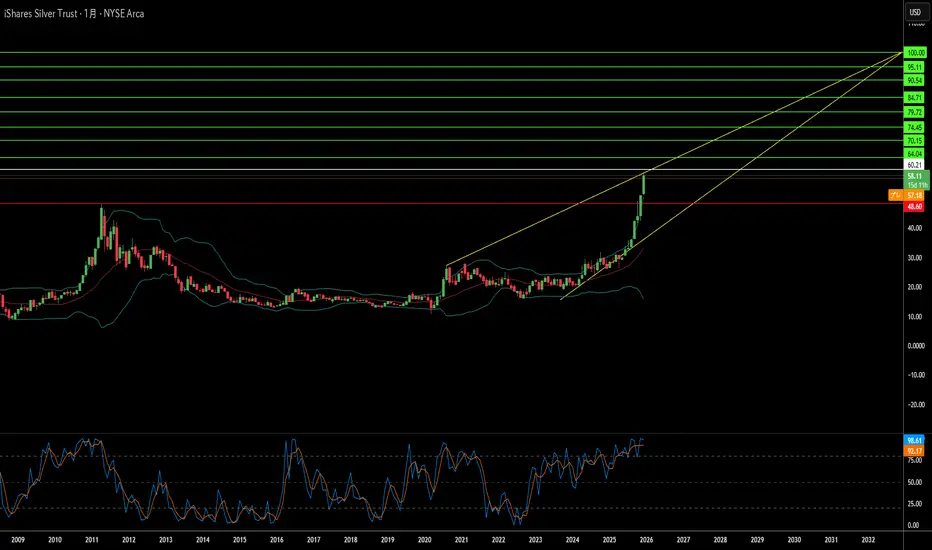Viewport: 932px width, 550px height.
Task: Click the 2013 year on time axis
Action: click(166, 540)
